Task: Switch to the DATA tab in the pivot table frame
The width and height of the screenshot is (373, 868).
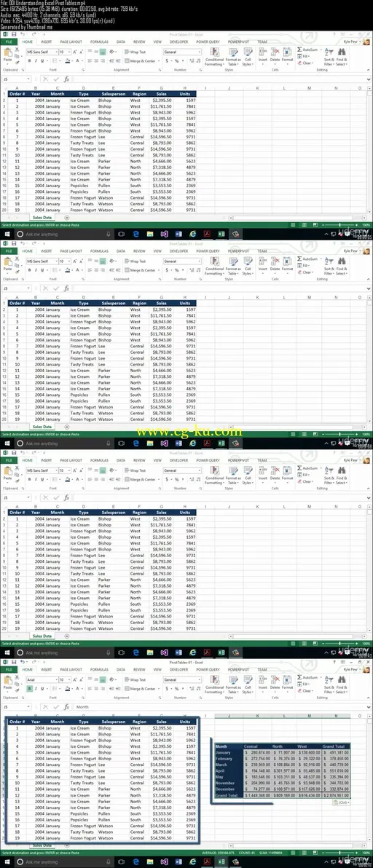Action: [121, 669]
